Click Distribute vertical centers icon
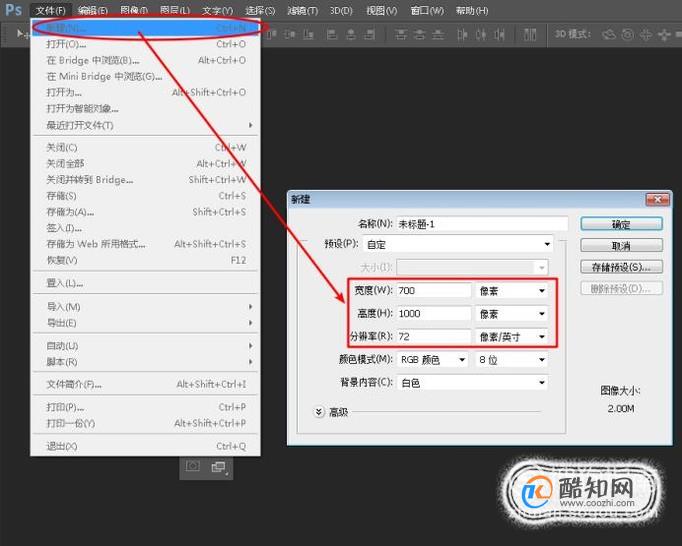 (419, 34)
